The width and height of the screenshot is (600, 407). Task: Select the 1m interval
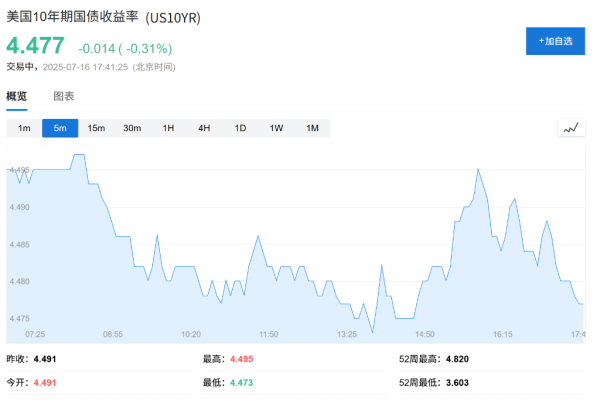[x=24, y=128]
